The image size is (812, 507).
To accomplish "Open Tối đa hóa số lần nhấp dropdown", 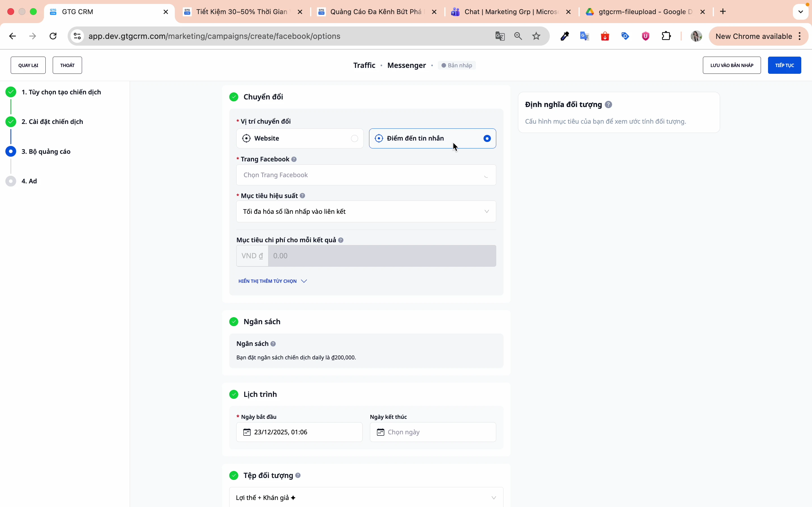I will 366,212.
